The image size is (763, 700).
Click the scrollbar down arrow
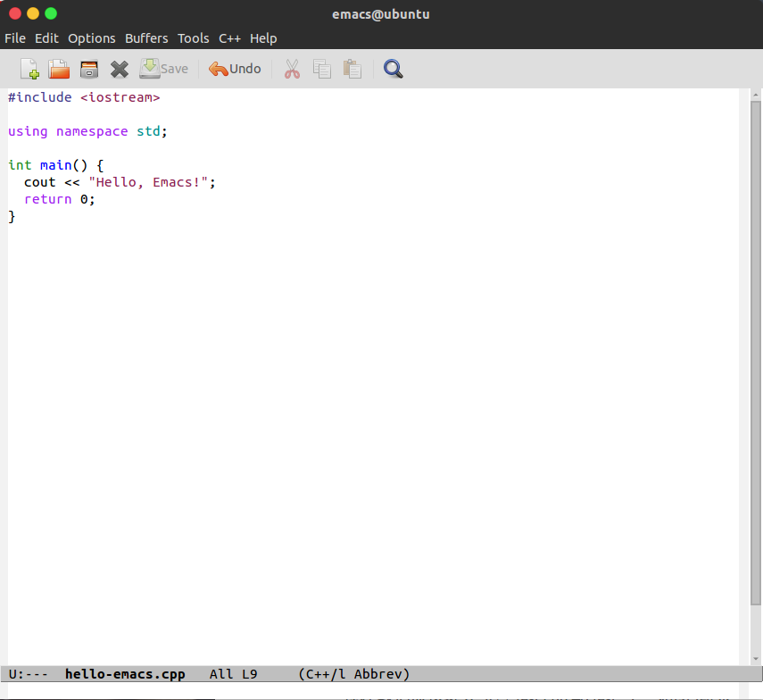click(x=755, y=659)
